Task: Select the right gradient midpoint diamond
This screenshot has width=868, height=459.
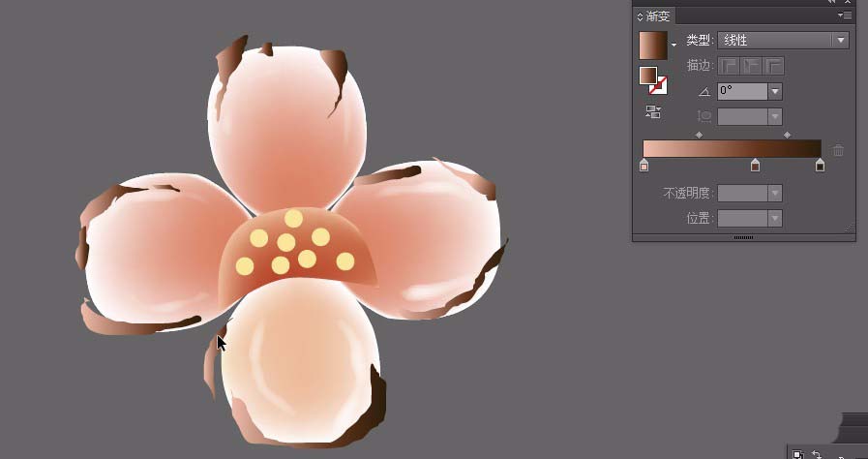Action: [x=787, y=136]
